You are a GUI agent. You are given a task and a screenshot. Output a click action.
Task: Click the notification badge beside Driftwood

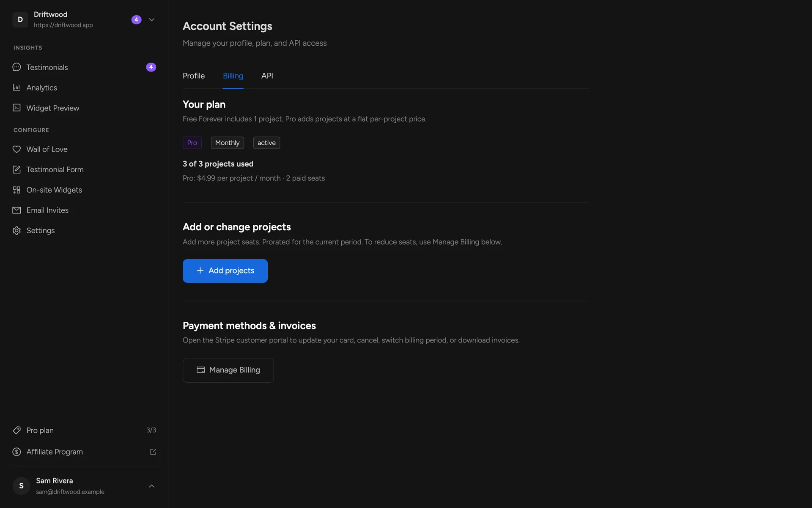pyautogui.click(x=136, y=19)
